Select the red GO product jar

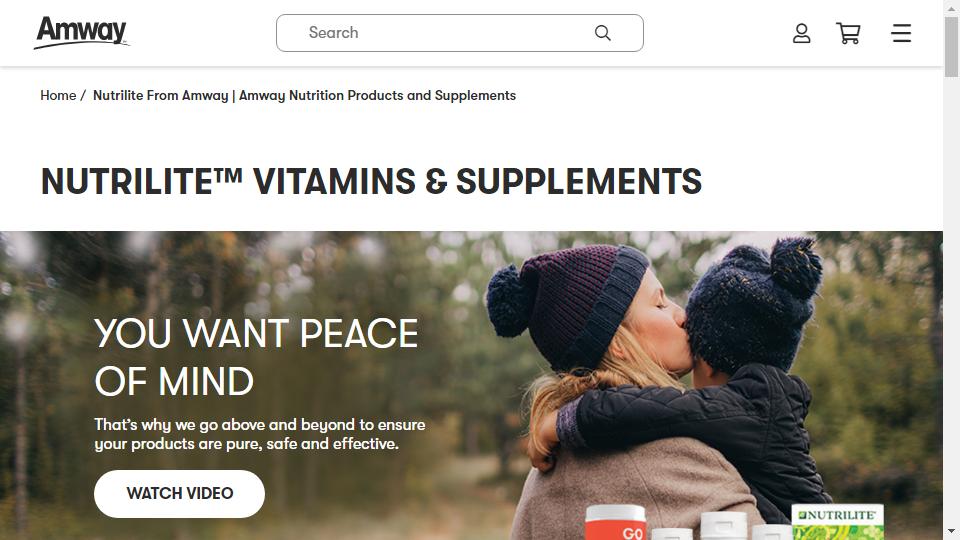click(x=615, y=523)
